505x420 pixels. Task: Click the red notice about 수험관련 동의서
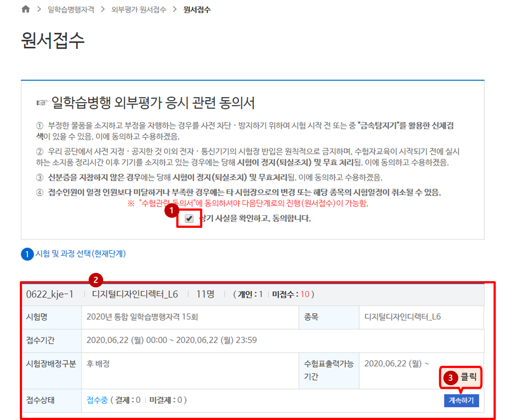(248, 203)
